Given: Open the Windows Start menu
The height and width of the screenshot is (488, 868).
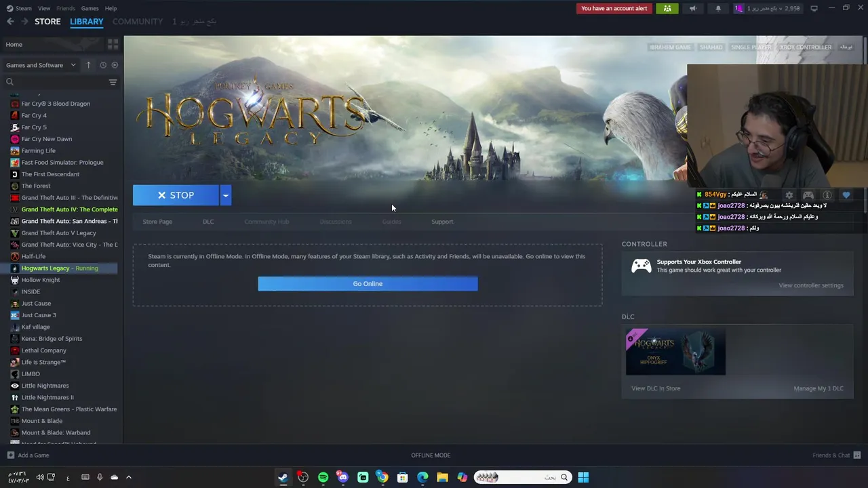Looking at the screenshot, I should tap(583, 477).
